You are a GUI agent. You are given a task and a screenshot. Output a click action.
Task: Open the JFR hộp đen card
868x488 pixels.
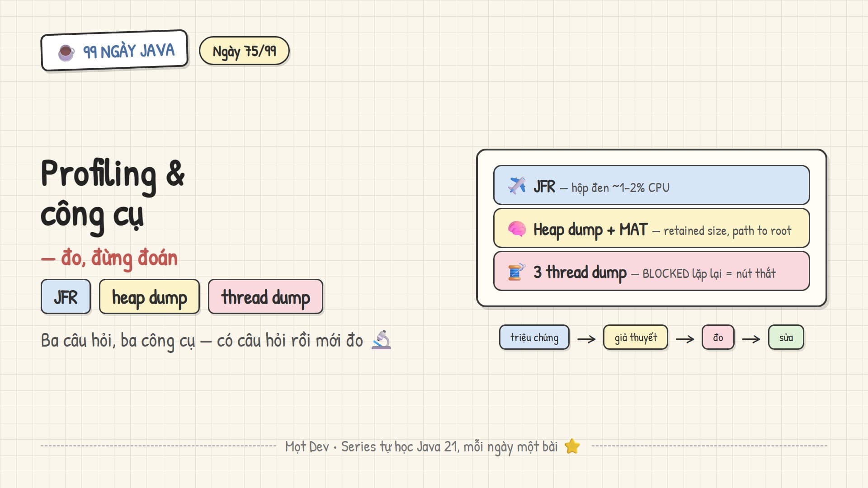651,185
